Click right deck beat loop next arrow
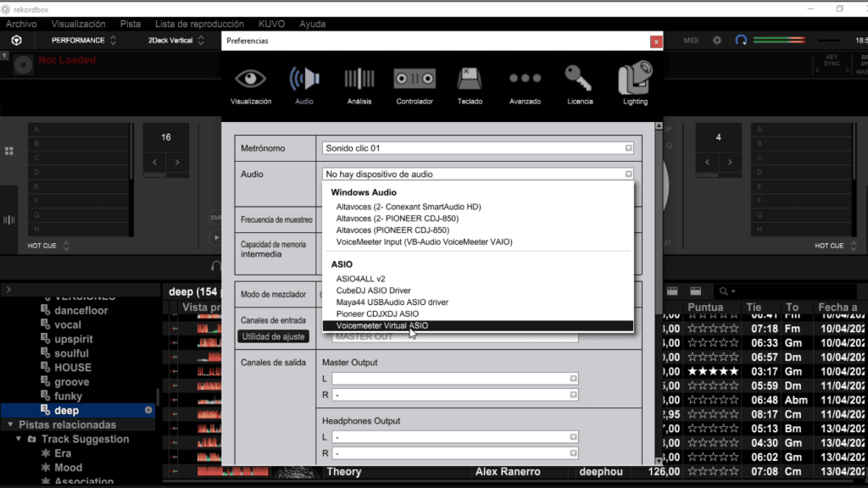The height and width of the screenshot is (488, 868). [730, 162]
